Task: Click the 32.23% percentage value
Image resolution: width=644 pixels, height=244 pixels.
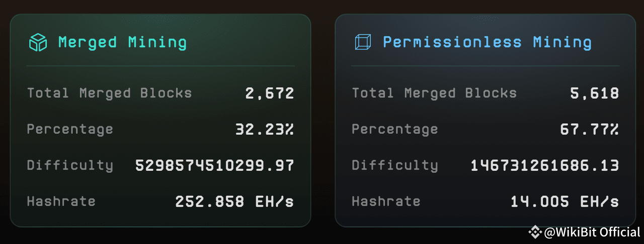Action: point(265,130)
